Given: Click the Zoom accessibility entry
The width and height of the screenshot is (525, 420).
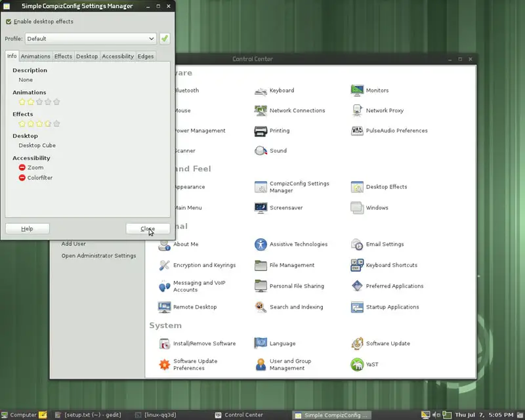Looking at the screenshot, I should 31,167.
